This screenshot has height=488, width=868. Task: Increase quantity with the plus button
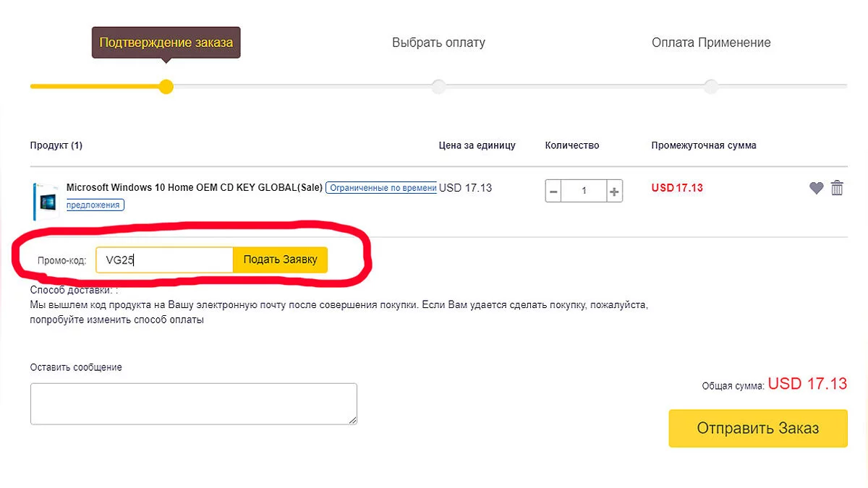(614, 192)
